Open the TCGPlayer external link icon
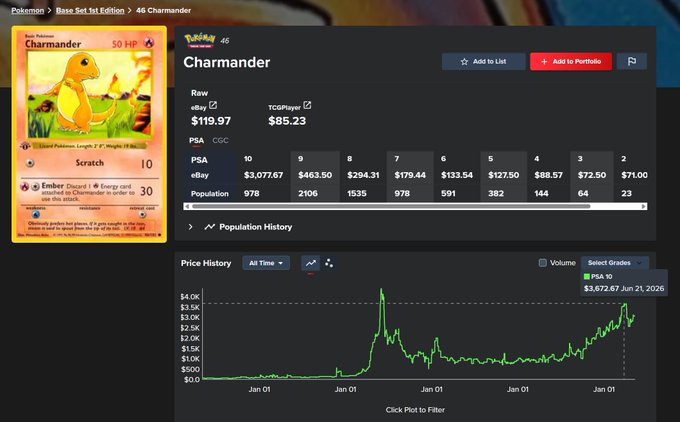The image size is (680, 422). click(307, 105)
